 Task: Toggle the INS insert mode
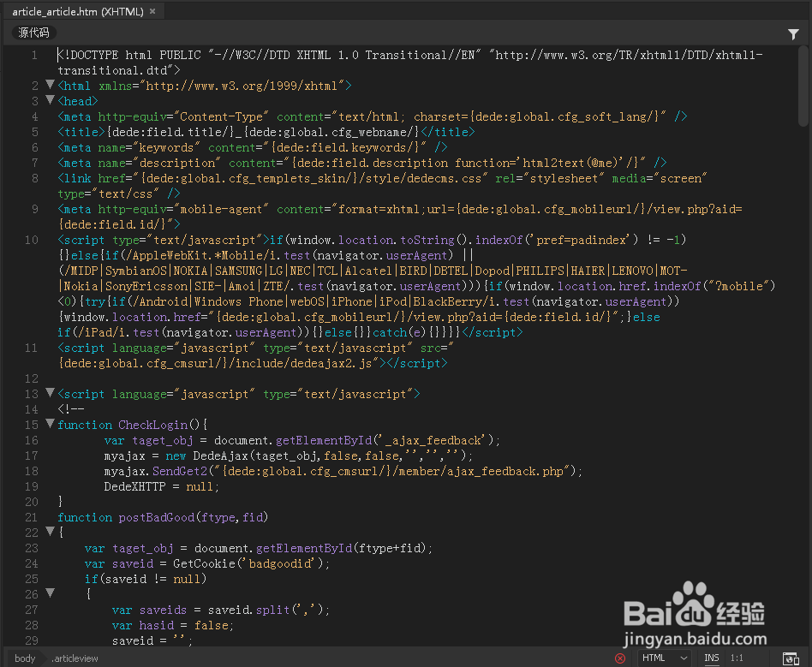[712, 658]
